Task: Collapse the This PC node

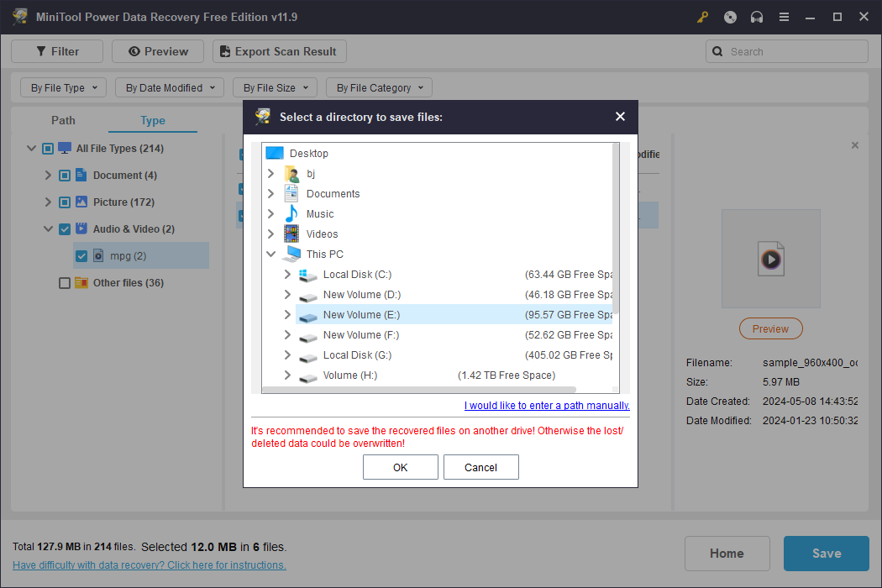Action: 270,254
